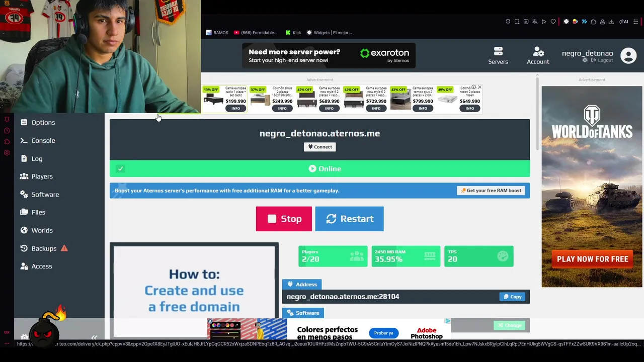Click the colorful circles extension icon
This screenshot has height=362, width=644.
pyautogui.click(x=575, y=22)
